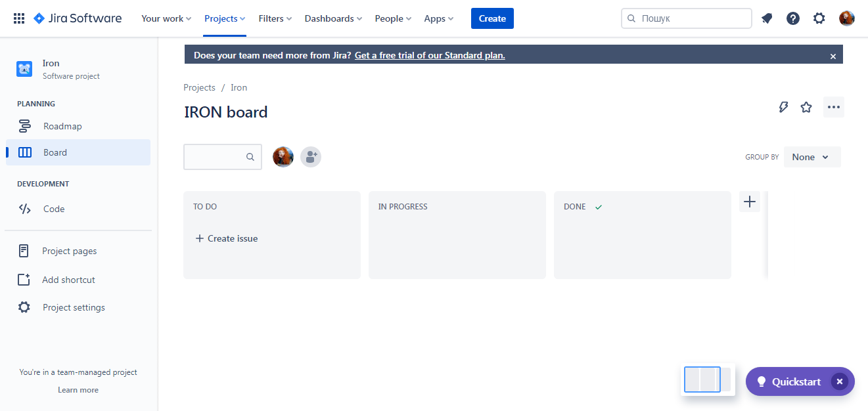Click the add people icon
The width and height of the screenshot is (868, 411).
pos(311,157)
